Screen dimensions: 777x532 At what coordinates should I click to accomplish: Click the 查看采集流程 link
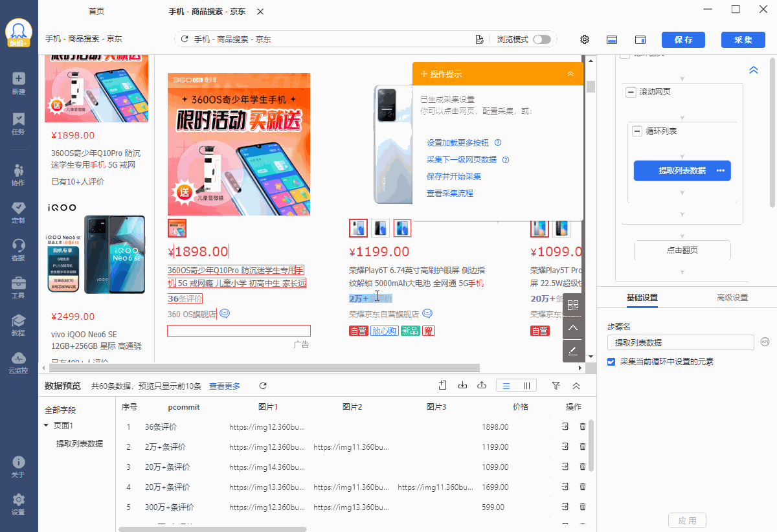click(x=450, y=194)
